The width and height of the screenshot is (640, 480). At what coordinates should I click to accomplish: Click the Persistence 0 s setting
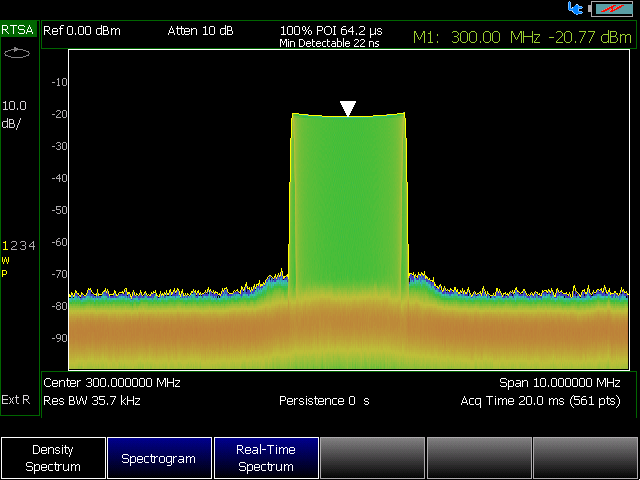tap(324, 401)
